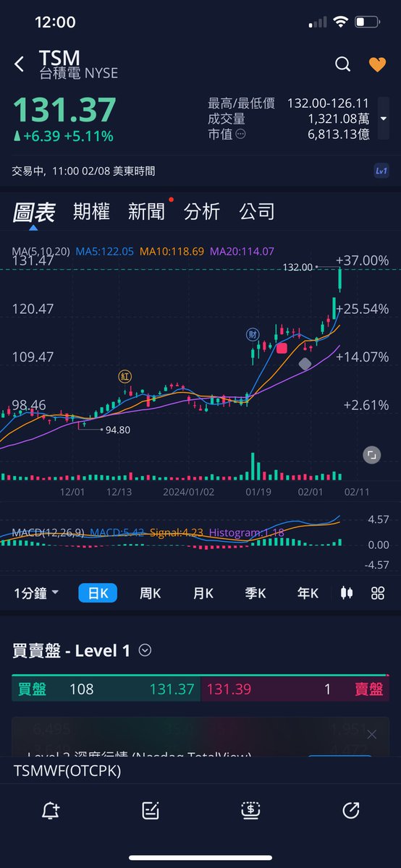Tap the 買盤 bid price 131.37

(172, 689)
